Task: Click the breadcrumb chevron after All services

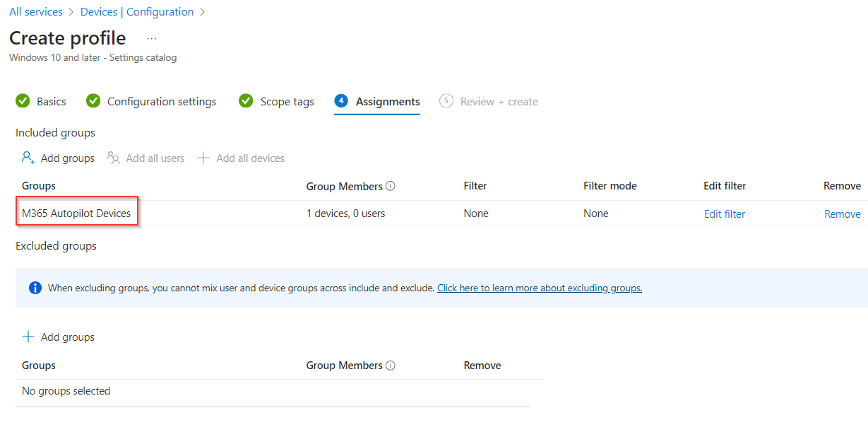Action: 71,12
